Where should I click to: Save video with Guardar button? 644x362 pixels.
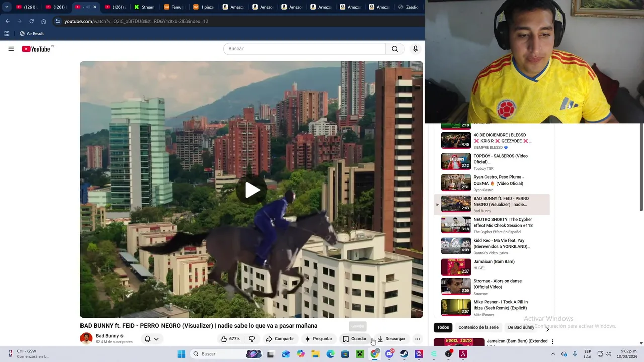(355, 339)
